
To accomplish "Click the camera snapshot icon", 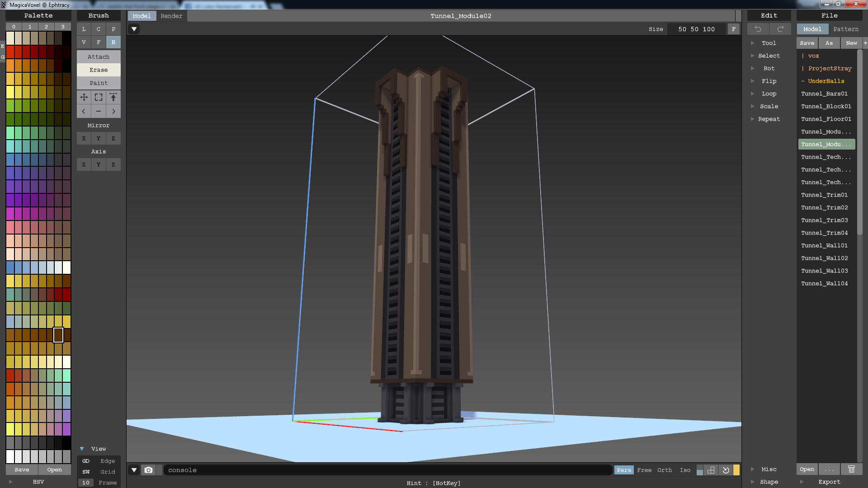I will 148,470.
